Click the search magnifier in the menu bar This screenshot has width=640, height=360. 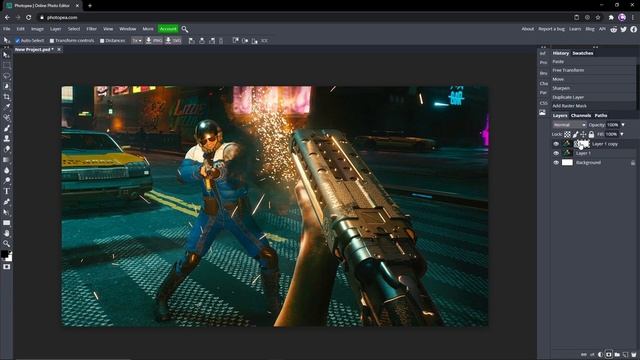(185, 29)
